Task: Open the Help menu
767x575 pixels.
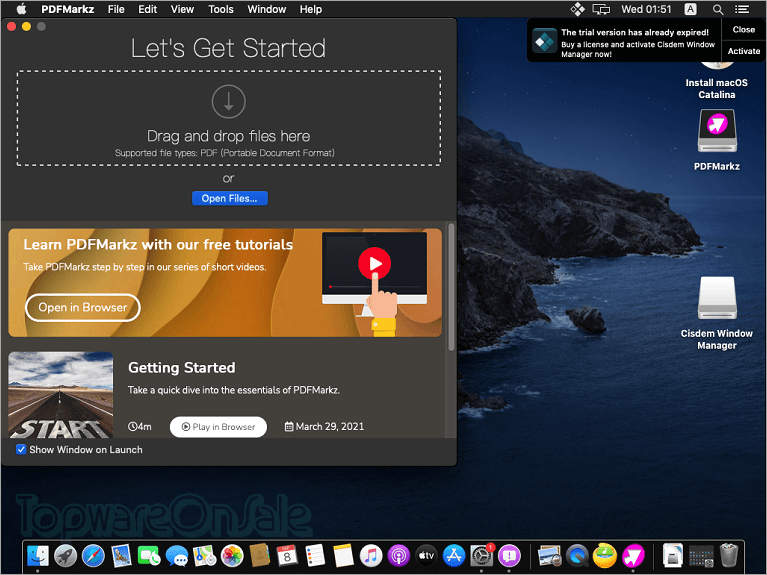Action: (x=311, y=9)
